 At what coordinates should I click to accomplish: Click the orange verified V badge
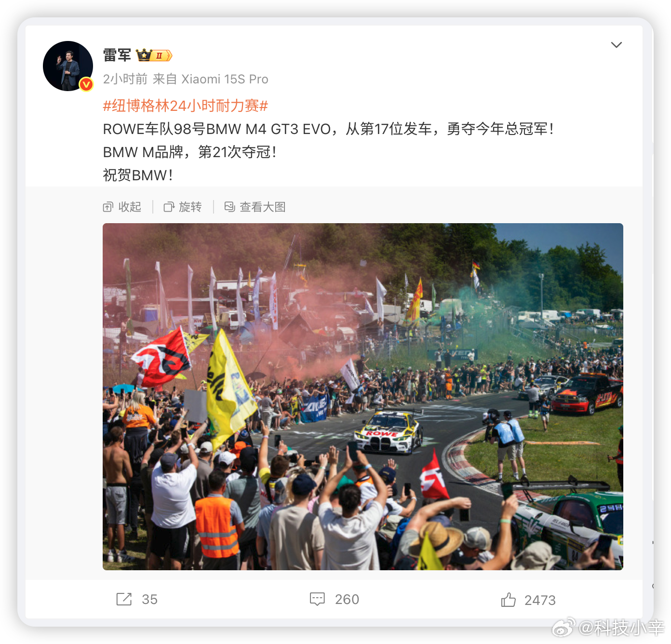(x=86, y=84)
